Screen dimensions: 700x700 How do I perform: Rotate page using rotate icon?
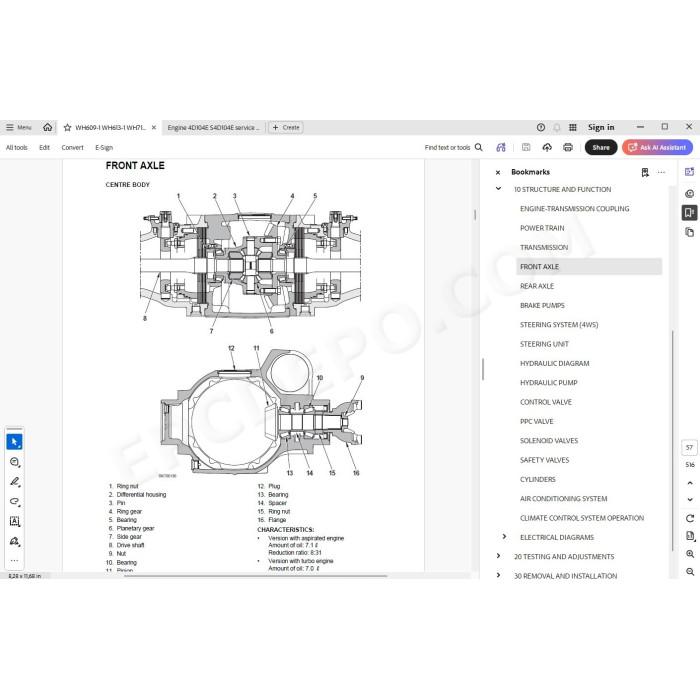pyautogui.click(x=690, y=518)
